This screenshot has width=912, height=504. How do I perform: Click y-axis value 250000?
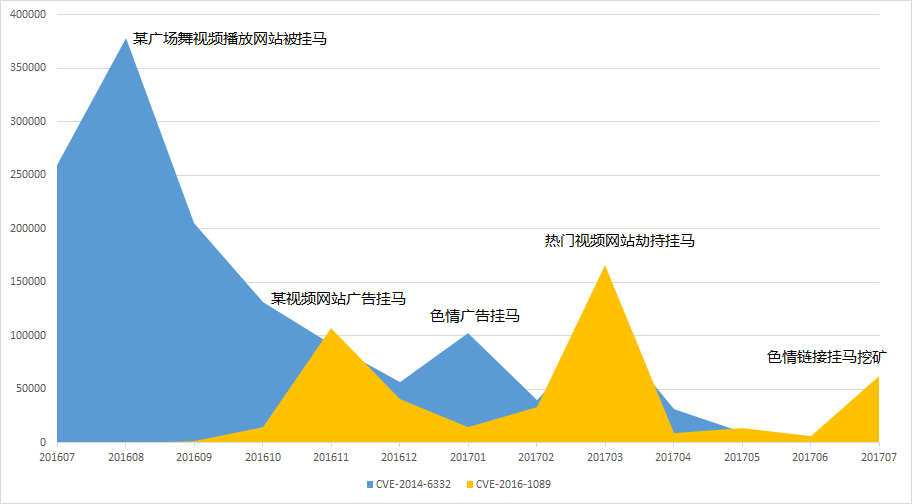point(28,175)
